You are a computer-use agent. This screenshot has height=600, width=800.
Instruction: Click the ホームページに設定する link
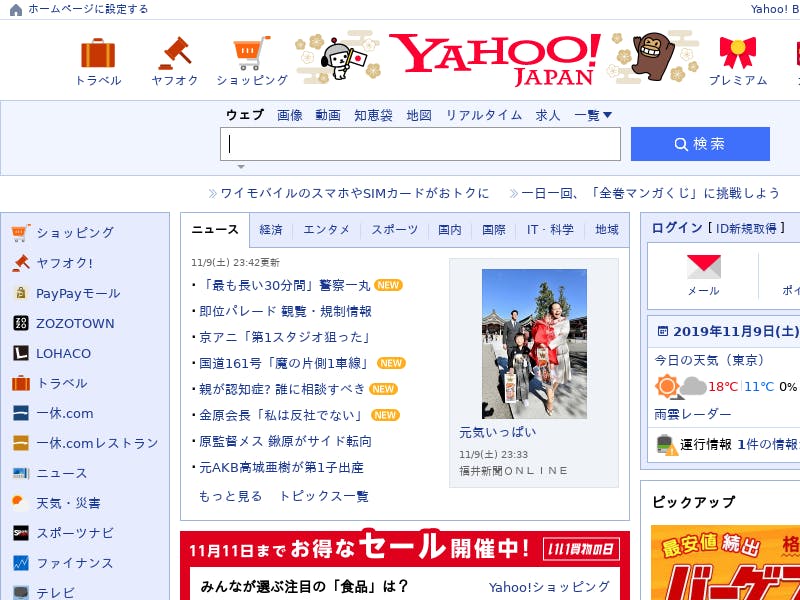(x=88, y=9)
